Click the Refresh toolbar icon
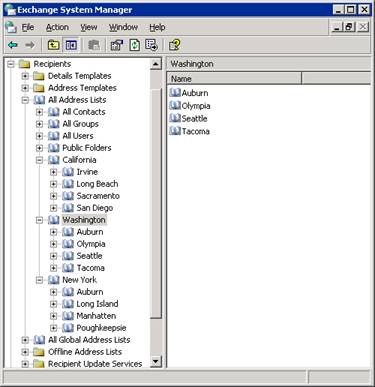Image resolution: width=375 pixels, height=387 pixels. pyautogui.click(x=135, y=45)
